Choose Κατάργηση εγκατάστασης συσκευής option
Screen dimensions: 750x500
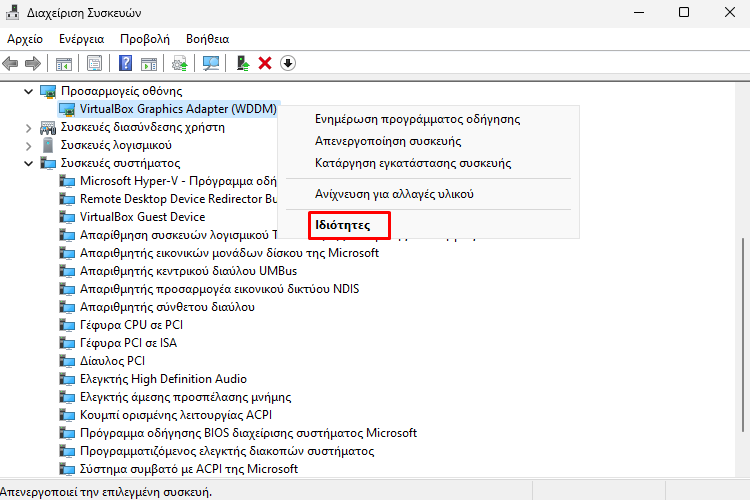point(413,163)
